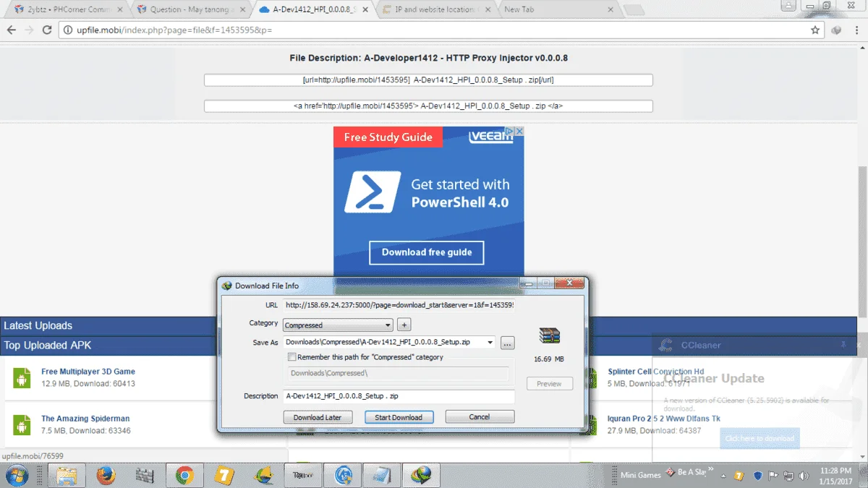Click the WinRAR archive file icon in the dialog
868x488 pixels.
pyautogui.click(x=549, y=335)
